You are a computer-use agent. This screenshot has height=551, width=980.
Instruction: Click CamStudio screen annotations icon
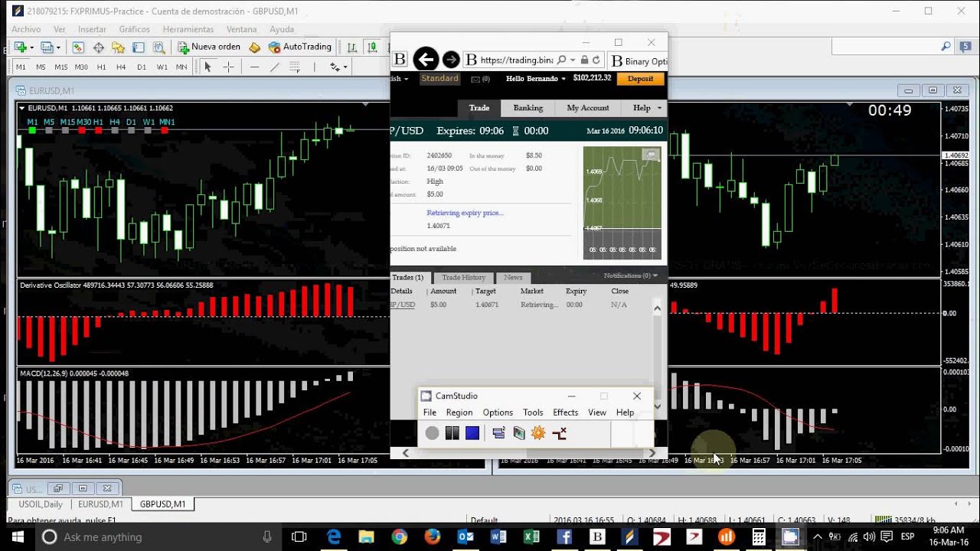[519, 433]
